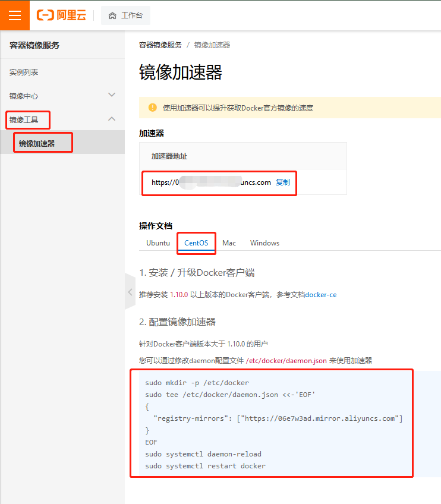Image resolution: width=441 pixels, height=504 pixels.
Task: Collapse 镜像工具 using its up chevron
Action: 112,119
